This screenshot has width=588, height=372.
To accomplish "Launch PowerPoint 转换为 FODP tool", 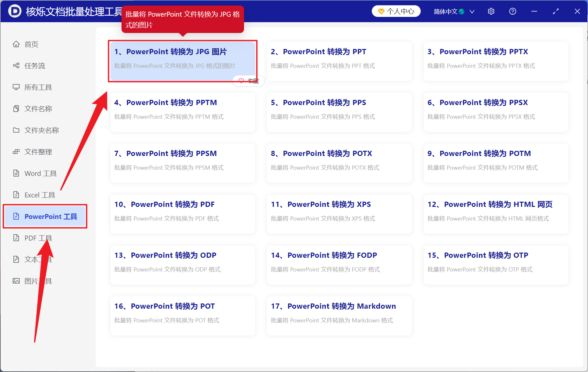I will click(x=339, y=265).
